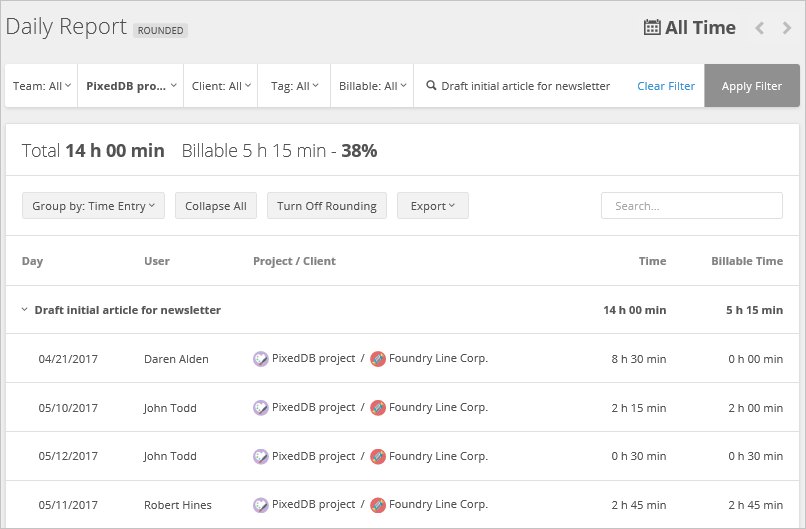Image resolution: width=806 pixels, height=529 pixels.
Task: Click Foundry Line Corp. icon in Daren Alden row
Action: click(x=378, y=359)
